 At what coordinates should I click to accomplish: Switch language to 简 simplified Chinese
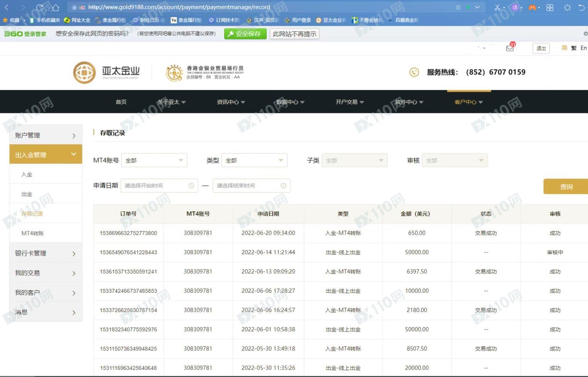coord(564,48)
